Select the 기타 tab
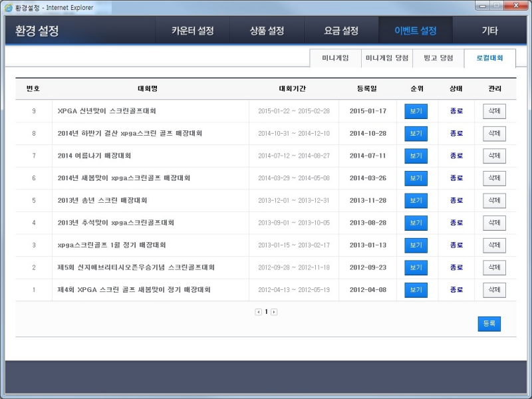This screenshot has height=399, width=532. (x=489, y=31)
